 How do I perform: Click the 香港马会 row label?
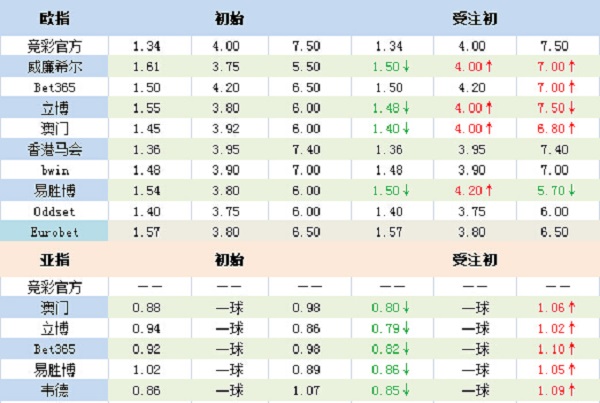point(55,150)
